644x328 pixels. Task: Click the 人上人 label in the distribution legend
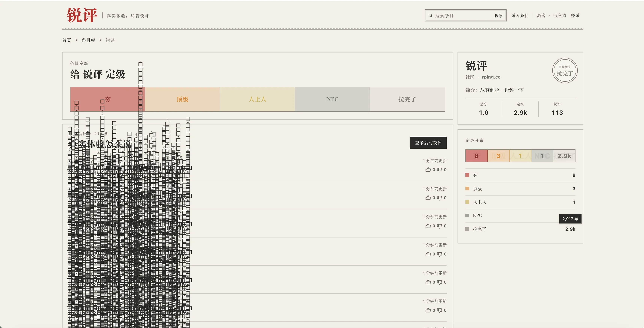(x=479, y=202)
